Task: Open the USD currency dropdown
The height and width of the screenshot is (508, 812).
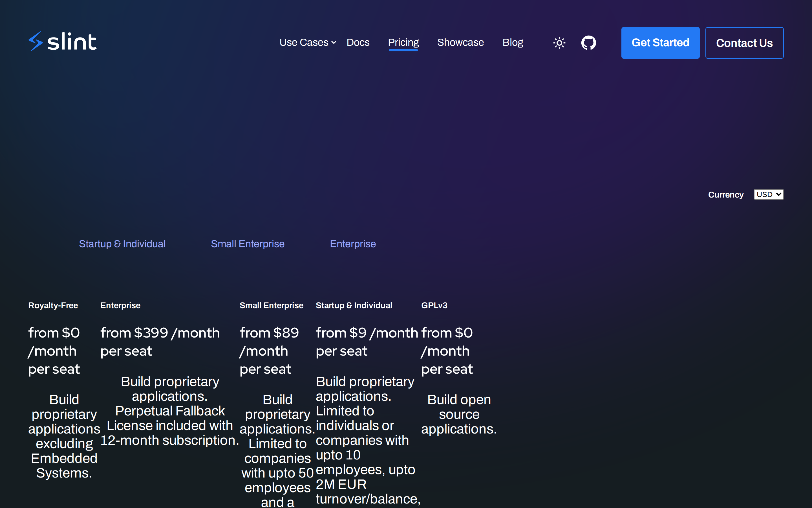Action: [x=768, y=194]
